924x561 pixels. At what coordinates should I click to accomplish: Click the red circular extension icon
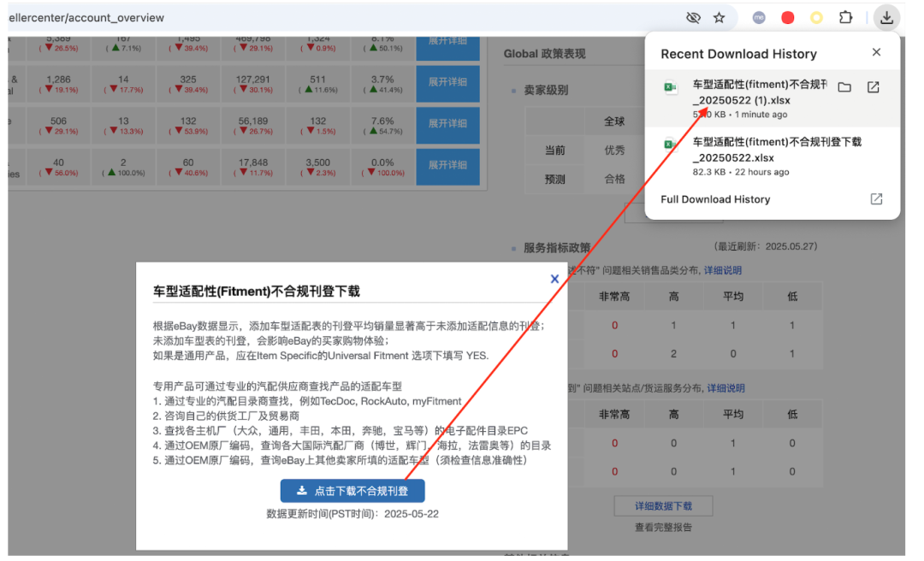point(787,17)
